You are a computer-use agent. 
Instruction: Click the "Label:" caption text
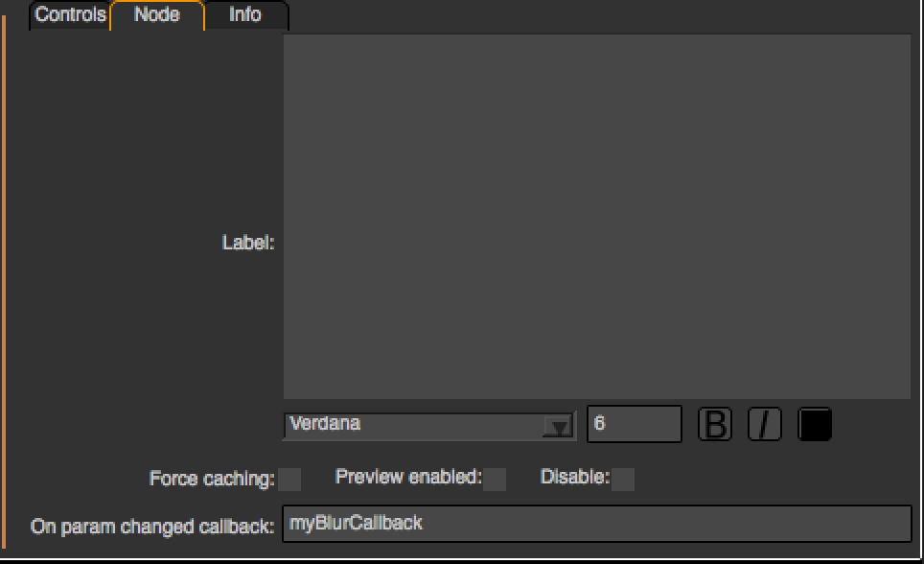click(248, 244)
